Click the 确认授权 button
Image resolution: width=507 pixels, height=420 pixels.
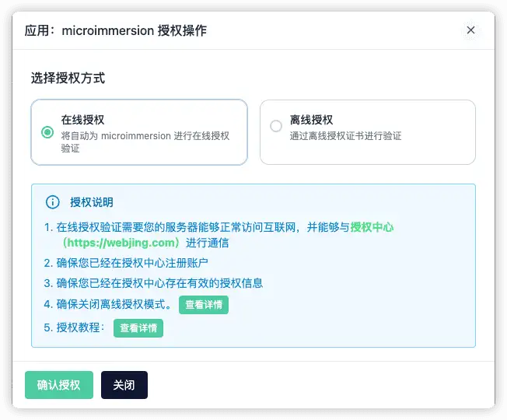point(59,385)
